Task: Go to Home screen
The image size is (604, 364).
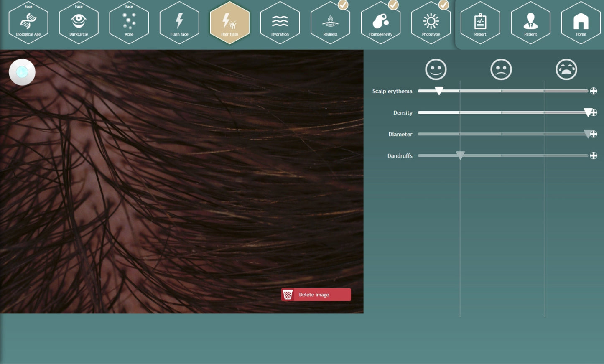Action: [x=581, y=23]
